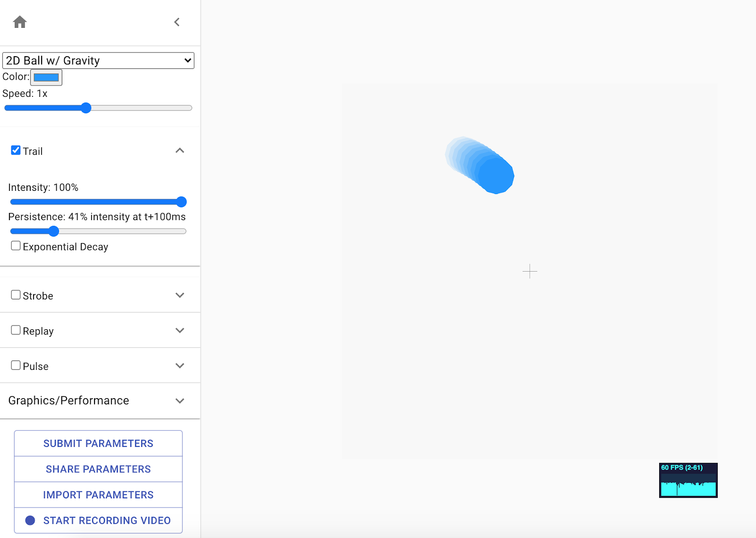Viewport: 756px width, 538px height.
Task: Collapse the sidebar with left chevron
Action: coord(177,22)
